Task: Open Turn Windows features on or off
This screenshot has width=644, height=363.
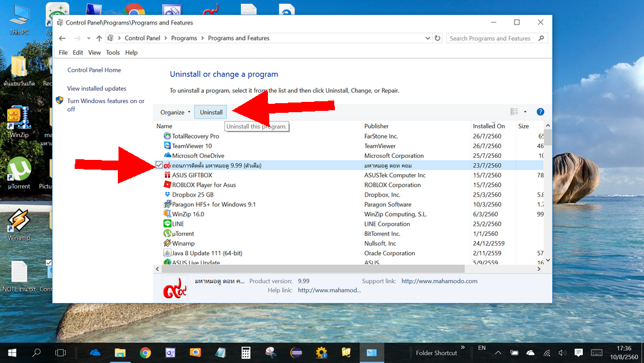Action: (106, 105)
